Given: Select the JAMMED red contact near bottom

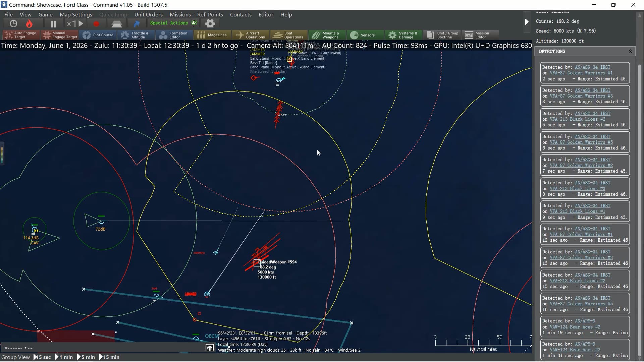Looking at the screenshot, I should (191, 294).
